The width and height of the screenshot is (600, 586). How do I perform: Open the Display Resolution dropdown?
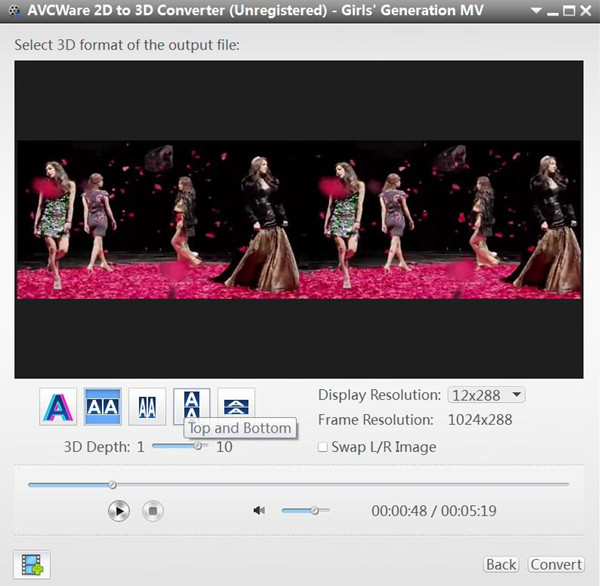tap(486, 395)
